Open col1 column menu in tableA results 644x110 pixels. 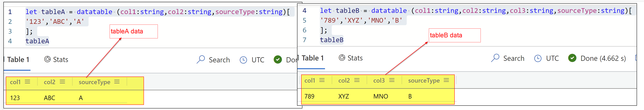pyautogui.click(x=28, y=82)
